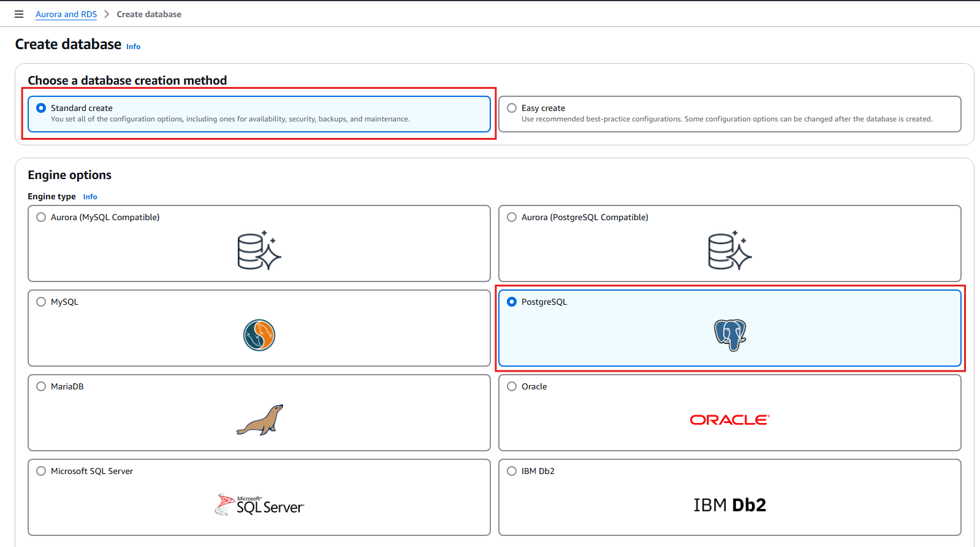Click the Engine options heading
The height and width of the screenshot is (547, 980).
(70, 175)
